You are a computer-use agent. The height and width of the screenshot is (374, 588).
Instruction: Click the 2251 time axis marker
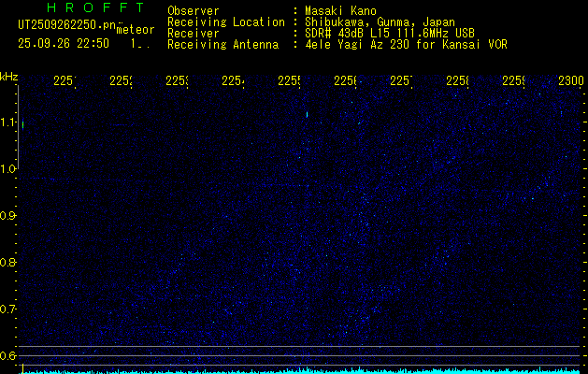65,80
